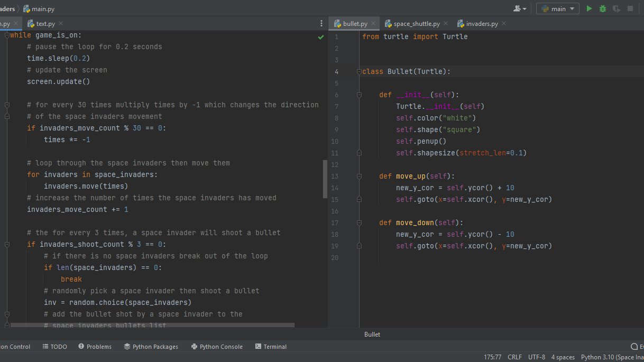
Task: Click the bullet.py tab file icon
Action: [337, 23]
